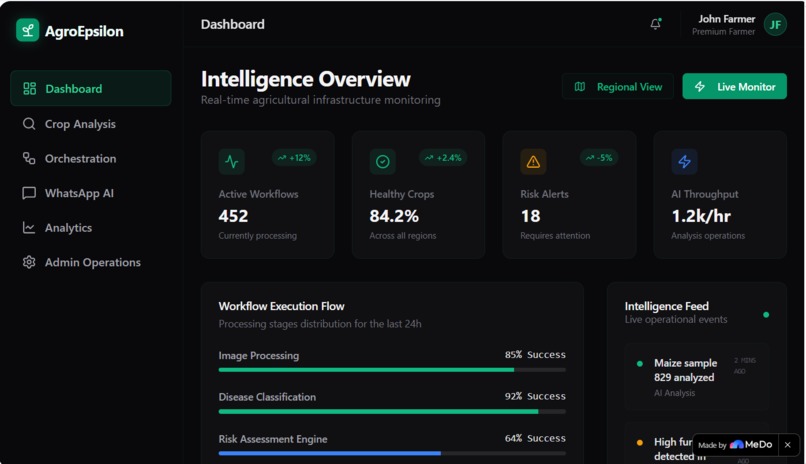This screenshot has height=464, width=806.
Task: Click the map icon in Regional View
Action: click(580, 86)
